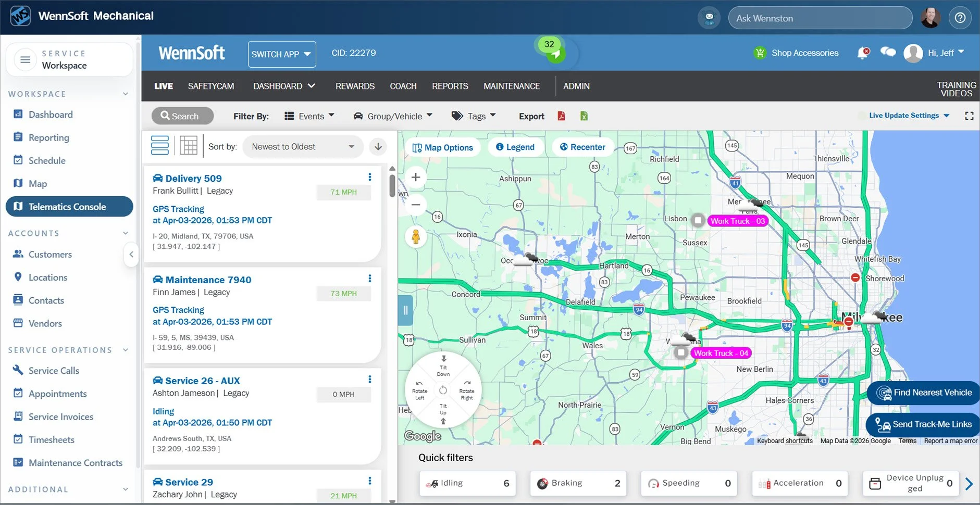Click the user profile photo in top bar
The height and width of the screenshot is (505, 980).
click(930, 18)
